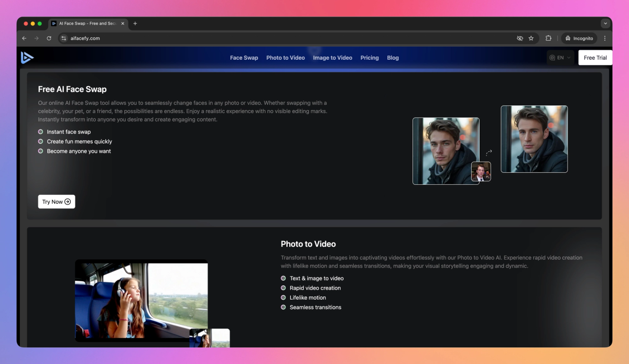The image size is (629, 364).
Task: Click the 'Instant face swap' bullet text
Action: (69, 132)
